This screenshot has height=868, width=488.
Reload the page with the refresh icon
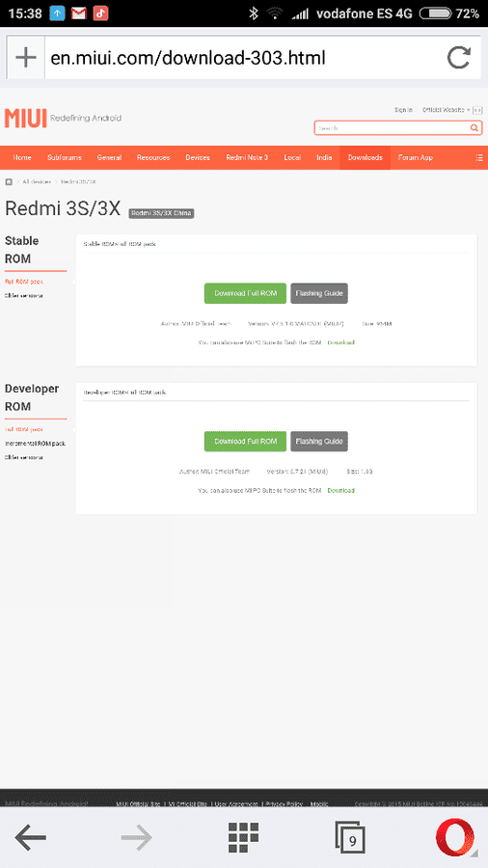(459, 58)
